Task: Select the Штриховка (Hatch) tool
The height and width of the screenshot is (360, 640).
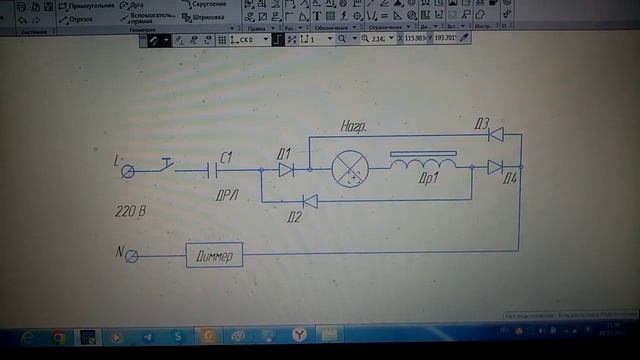Action: pos(203,17)
